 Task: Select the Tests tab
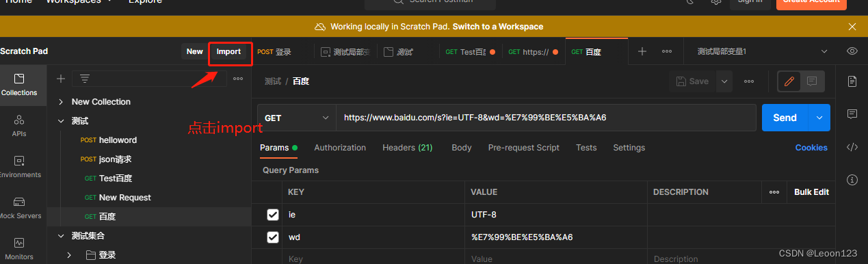[586, 148]
